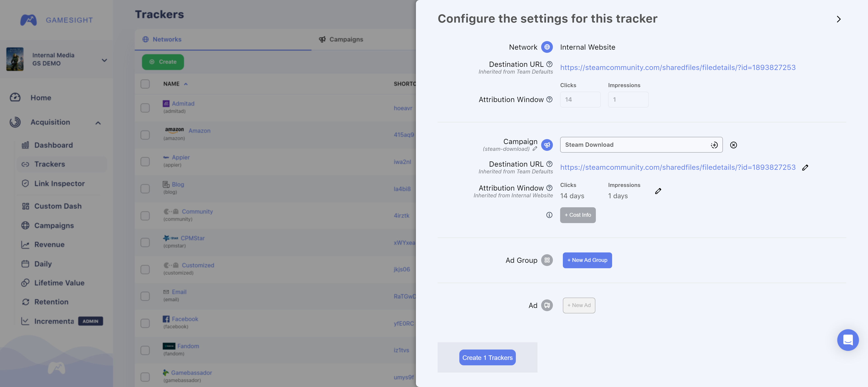The width and height of the screenshot is (868, 387).
Task: Clear the Steam Download campaign selection
Action: pos(733,145)
